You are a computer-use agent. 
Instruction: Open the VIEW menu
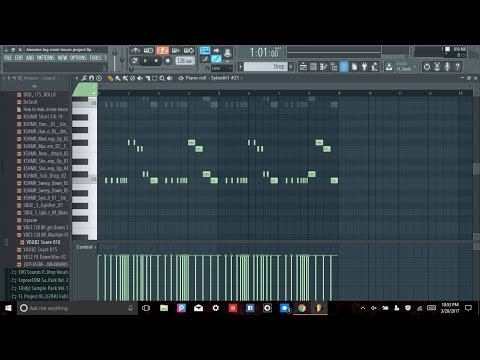(x=62, y=58)
